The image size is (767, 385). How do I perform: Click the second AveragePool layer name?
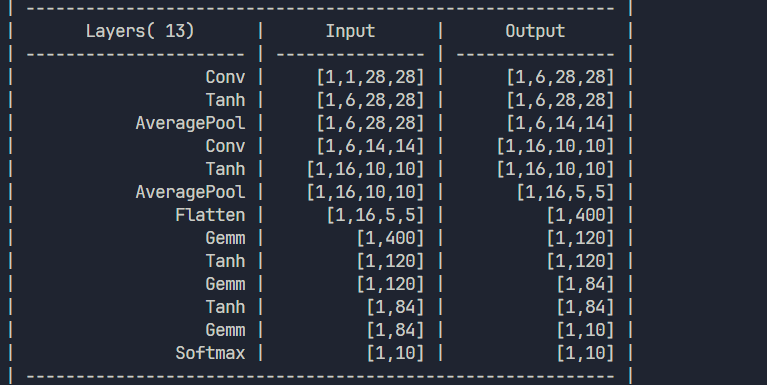190,192
